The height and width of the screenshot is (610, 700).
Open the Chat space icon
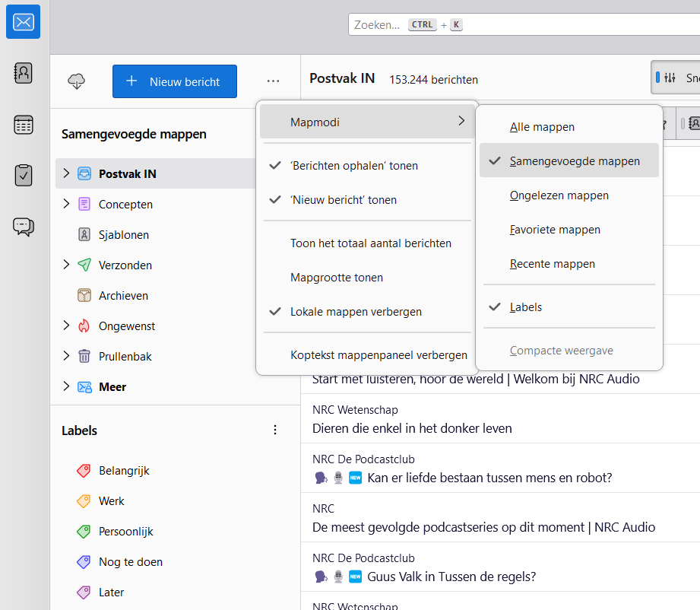24,226
